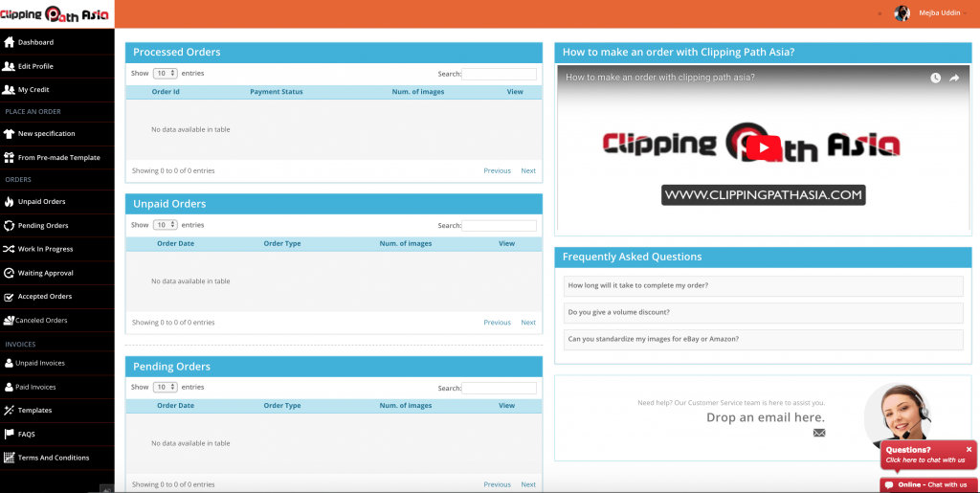Click the Terms And Conditions grid icon

[9, 458]
